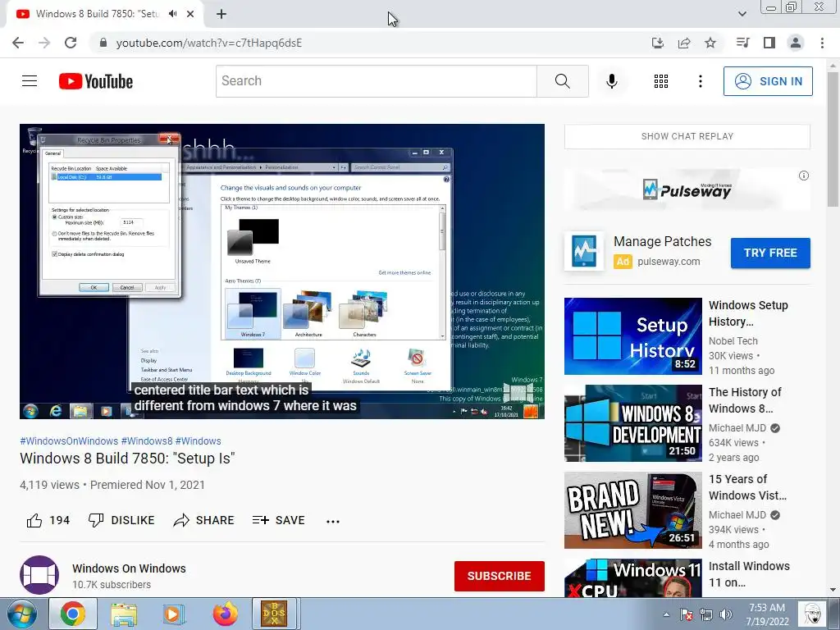
Task: Click the address bar URL
Action: (x=209, y=43)
